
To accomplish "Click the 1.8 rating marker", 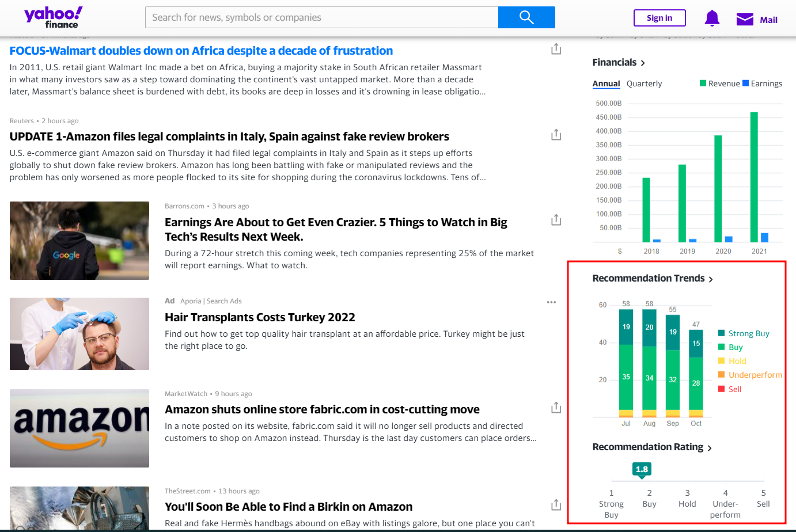I will (642, 469).
